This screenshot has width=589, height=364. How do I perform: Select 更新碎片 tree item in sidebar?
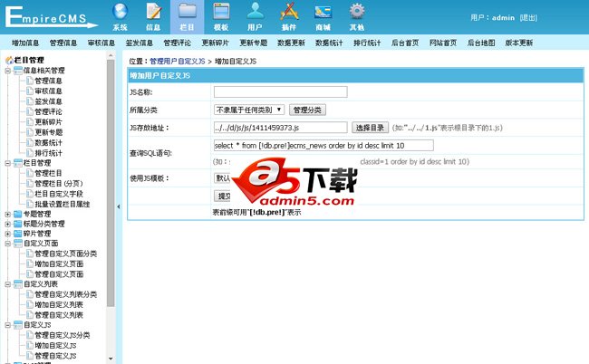[x=48, y=122]
